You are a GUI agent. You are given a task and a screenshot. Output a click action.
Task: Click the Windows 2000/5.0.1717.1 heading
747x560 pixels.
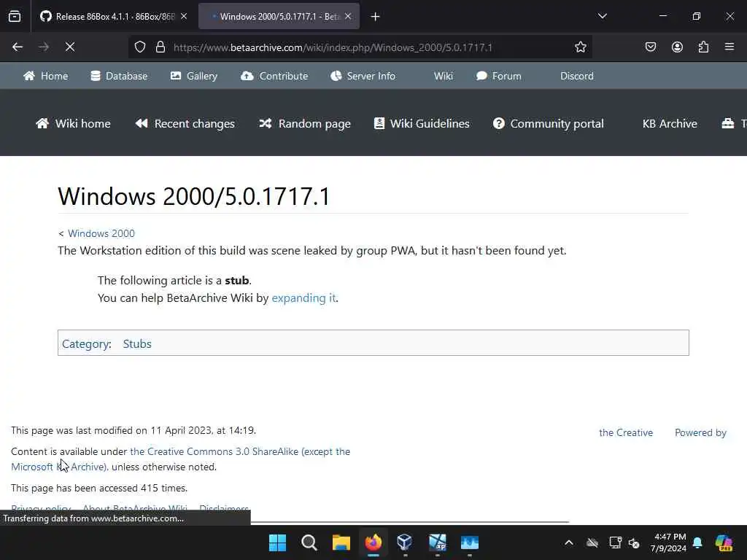(193, 196)
